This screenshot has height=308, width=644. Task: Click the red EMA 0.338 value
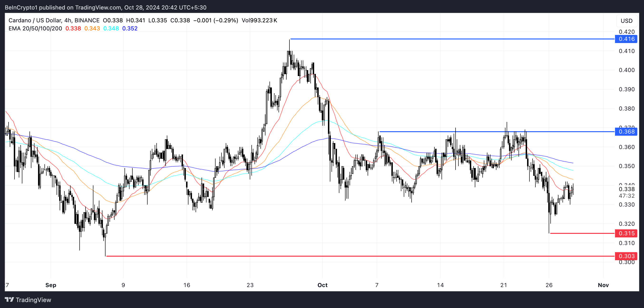coord(73,29)
